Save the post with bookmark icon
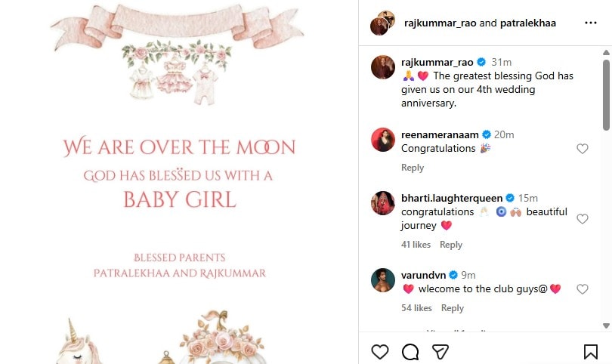The width and height of the screenshot is (612, 364). coord(590,351)
